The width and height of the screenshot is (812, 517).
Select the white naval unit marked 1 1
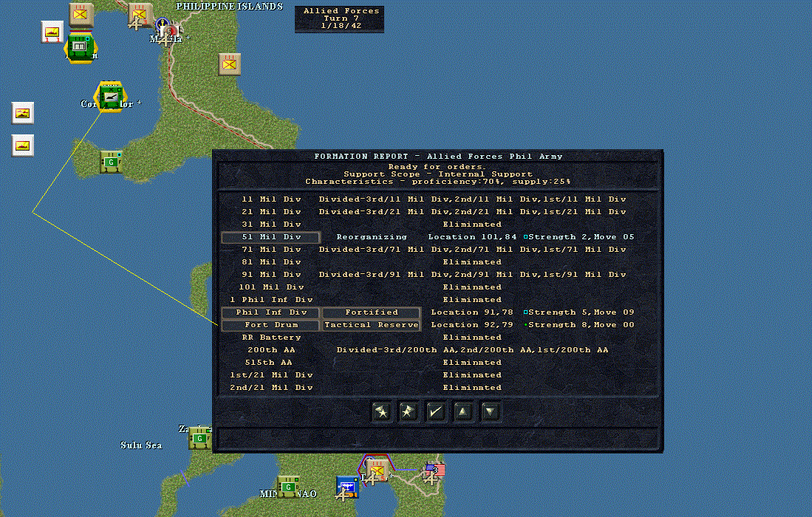click(52, 32)
